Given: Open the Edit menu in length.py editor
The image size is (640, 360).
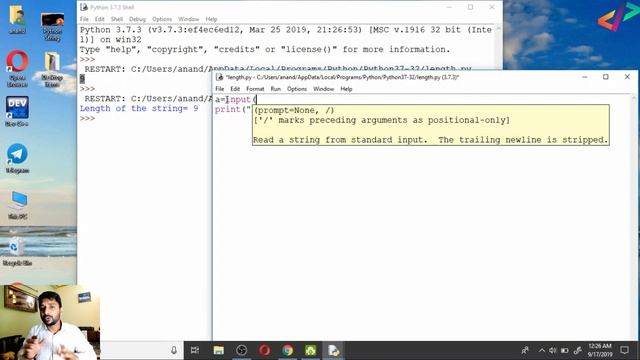Looking at the screenshot, I should [235, 89].
